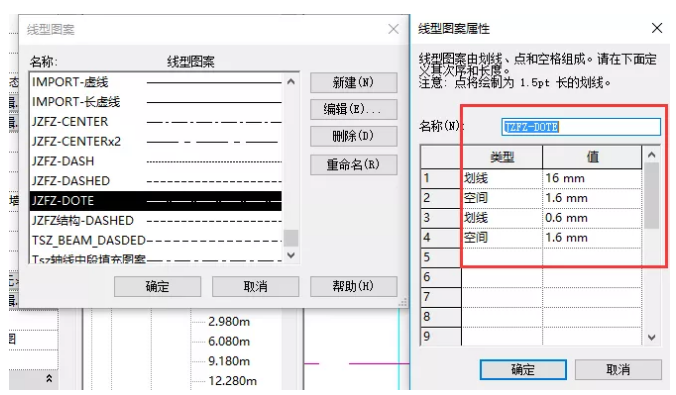Close the 线型图案 dialog window

tap(393, 29)
